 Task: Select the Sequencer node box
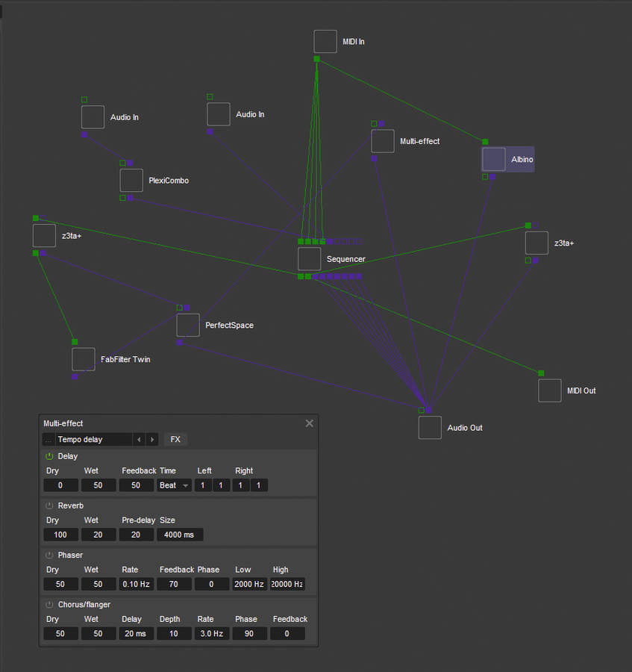[x=309, y=259]
